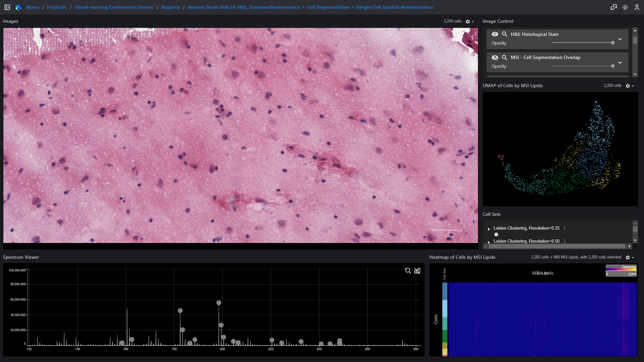Viewport: 644px width, 362px height.
Task: Go to the Projects breadcrumb link
Action: pos(57,7)
